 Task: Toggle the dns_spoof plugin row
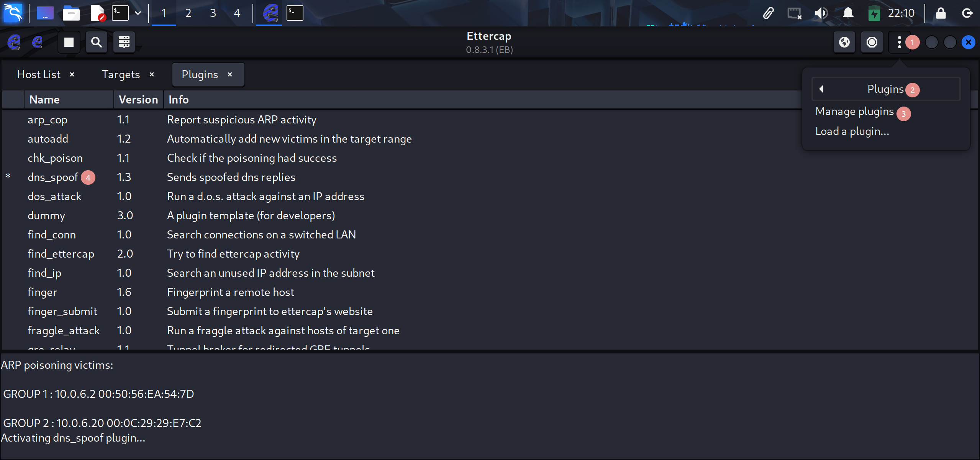(x=53, y=177)
